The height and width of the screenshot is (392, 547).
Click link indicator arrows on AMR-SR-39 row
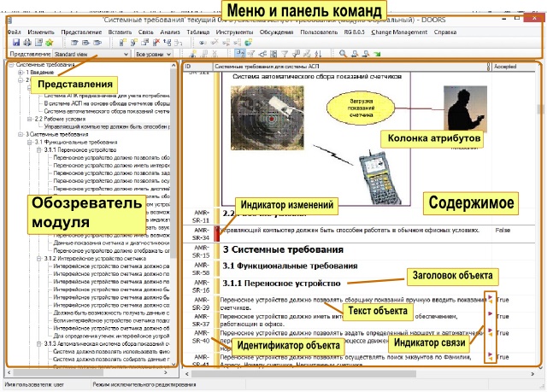pyautogui.click(x=490, y=299)
